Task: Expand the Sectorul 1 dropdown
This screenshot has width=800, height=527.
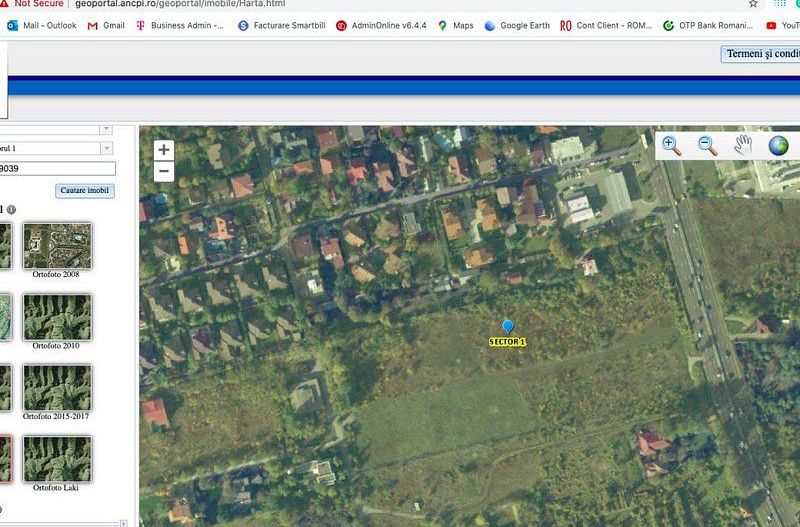Action: [107, 148]
